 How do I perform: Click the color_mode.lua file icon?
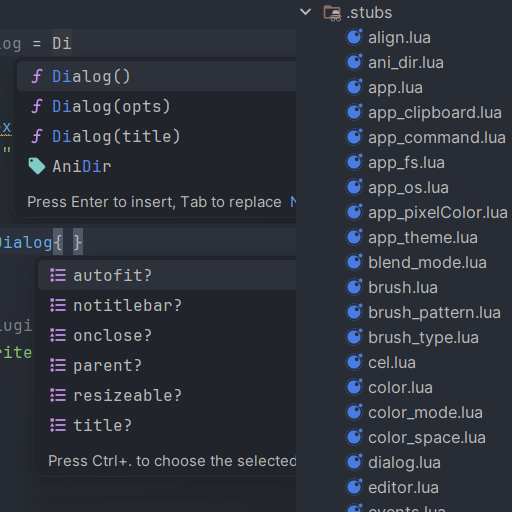[354, 412]
